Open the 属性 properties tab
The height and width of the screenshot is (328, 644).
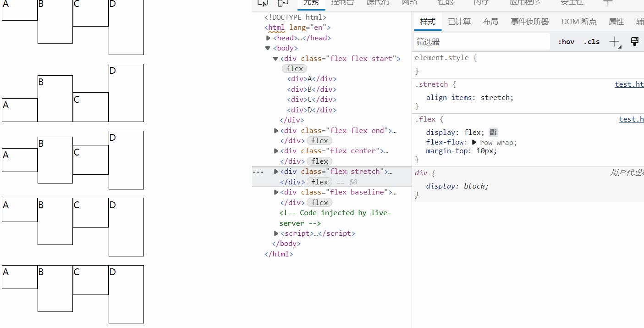616,22
